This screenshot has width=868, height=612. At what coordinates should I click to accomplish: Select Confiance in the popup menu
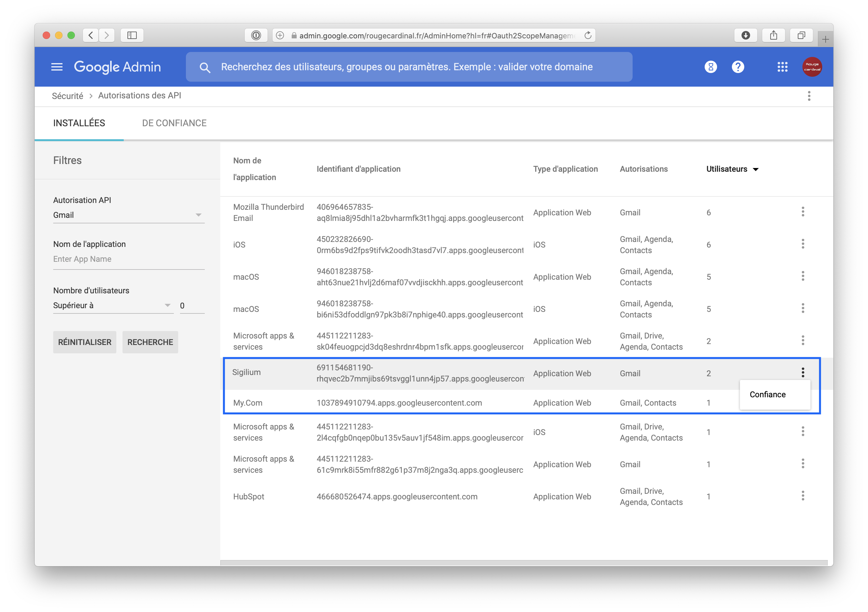767,394
